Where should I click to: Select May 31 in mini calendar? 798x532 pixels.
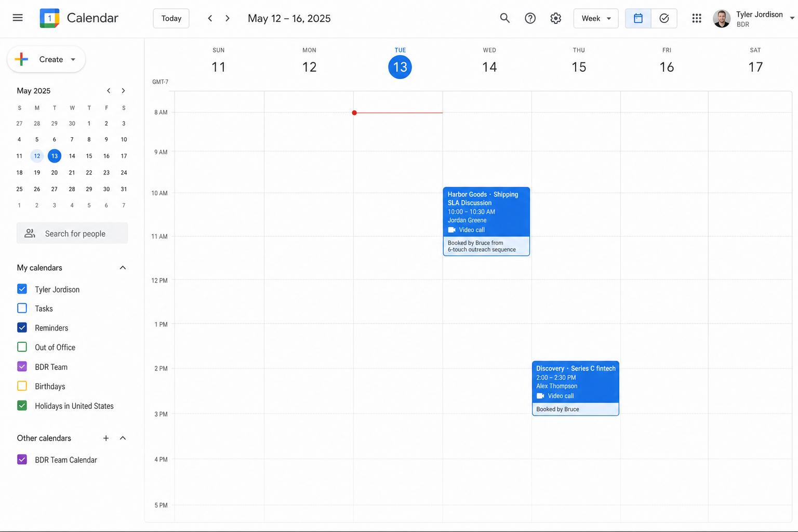(x=124, y=189)
